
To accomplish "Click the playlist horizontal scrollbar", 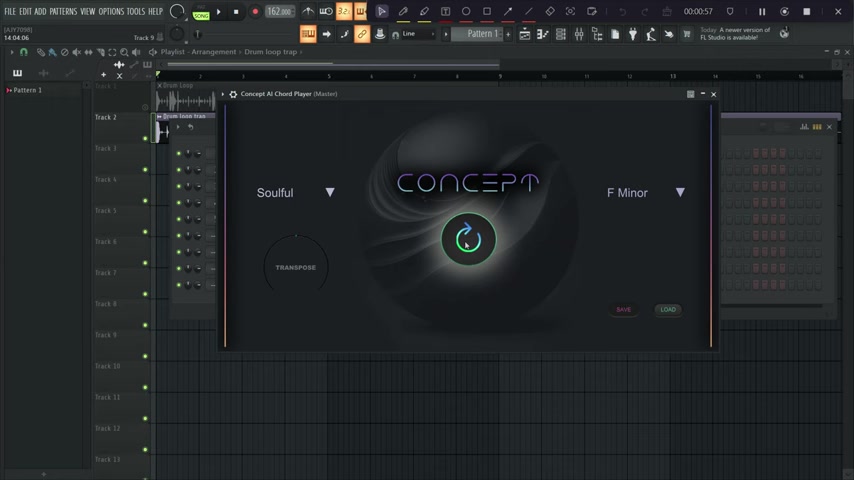I will pyautogui.click(x=333, y=64).
